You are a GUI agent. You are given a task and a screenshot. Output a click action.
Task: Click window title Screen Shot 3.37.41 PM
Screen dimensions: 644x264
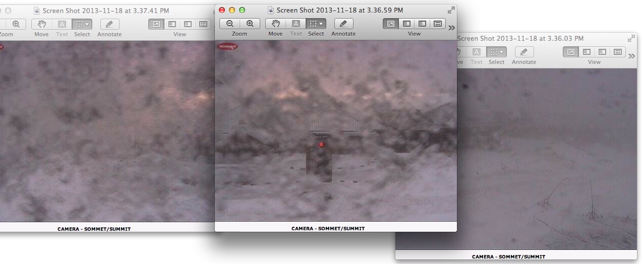[x=106, y=10]
